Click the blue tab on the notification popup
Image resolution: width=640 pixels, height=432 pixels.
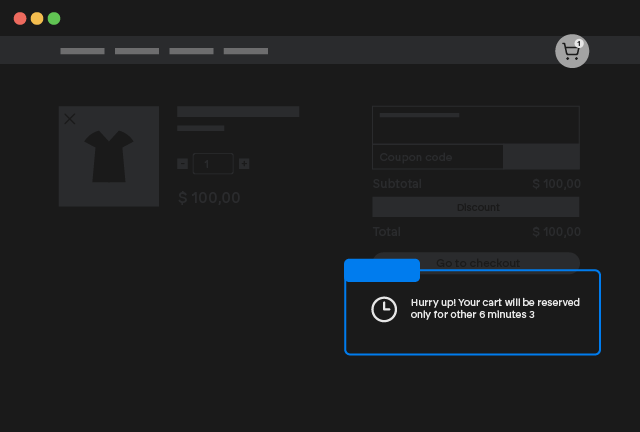click(x=381, y=270)
